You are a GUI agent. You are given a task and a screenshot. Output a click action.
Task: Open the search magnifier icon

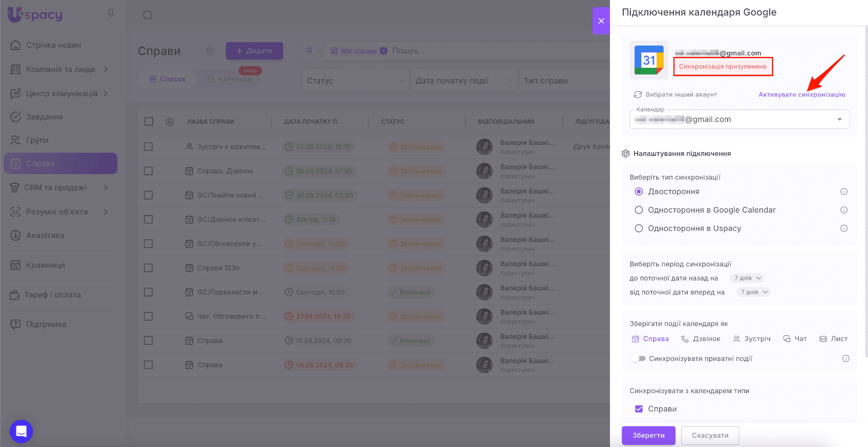point(148,15)
